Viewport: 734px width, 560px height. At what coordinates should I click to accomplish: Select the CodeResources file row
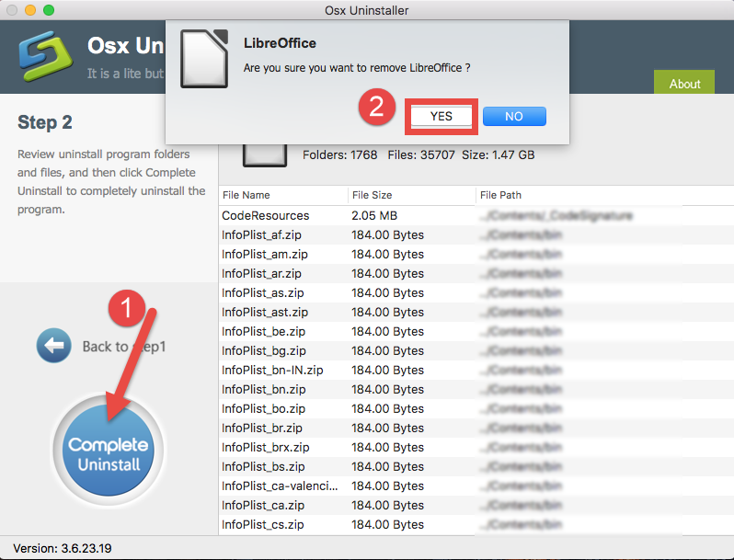pos(476,216)
